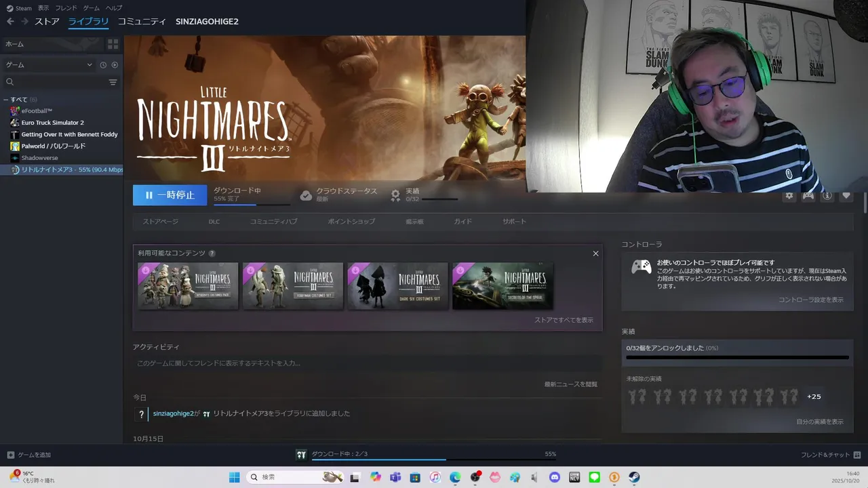The height and width of the screenshot is (488, 868).
Task: Sort library by recent activity clock icon
Action: point(103,65)
